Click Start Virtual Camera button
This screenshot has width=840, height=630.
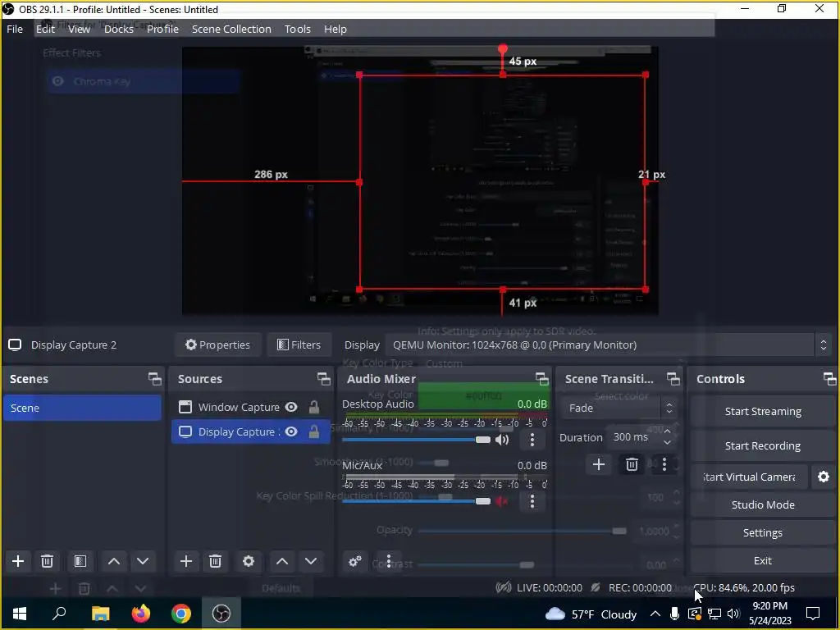pos(749,477)
